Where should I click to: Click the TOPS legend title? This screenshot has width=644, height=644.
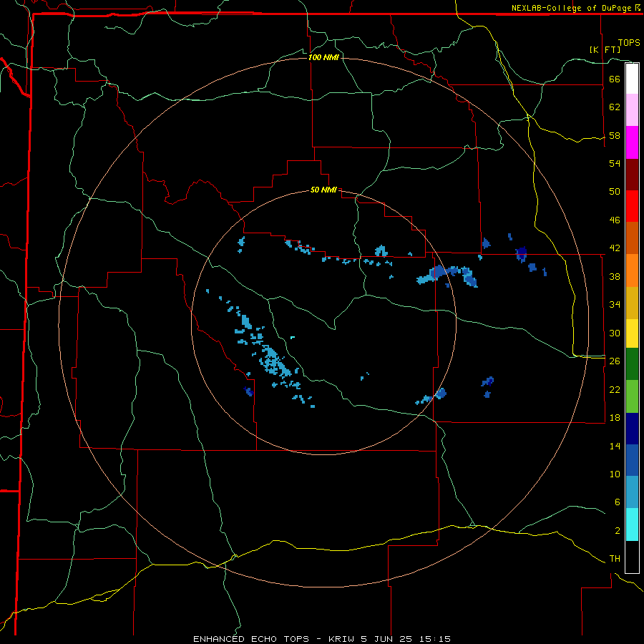(x=629, y=43)
